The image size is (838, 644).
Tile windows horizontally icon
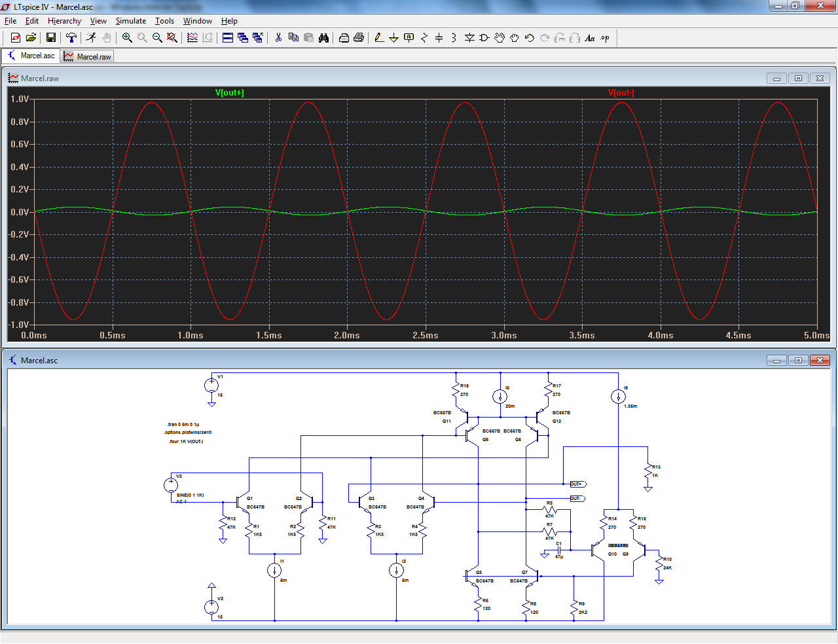(228, 38)
